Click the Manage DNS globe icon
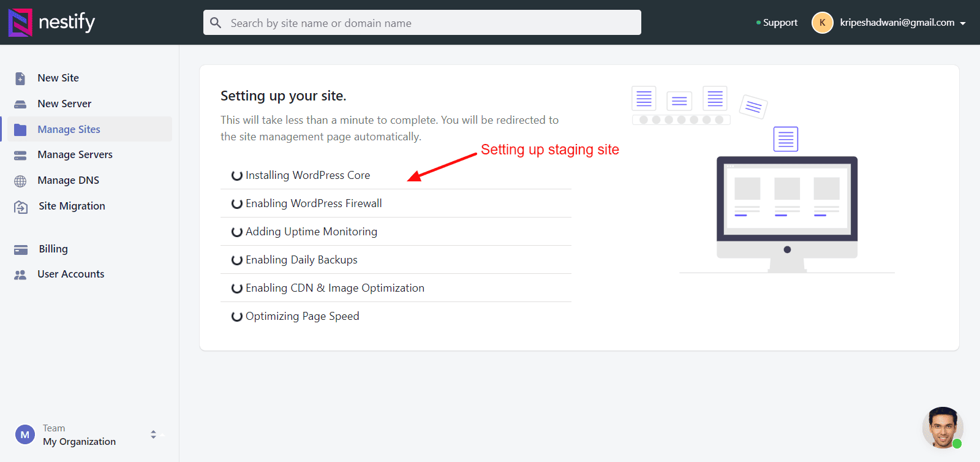Viewport: 980px width, 462px height. [x=20, y=181]
